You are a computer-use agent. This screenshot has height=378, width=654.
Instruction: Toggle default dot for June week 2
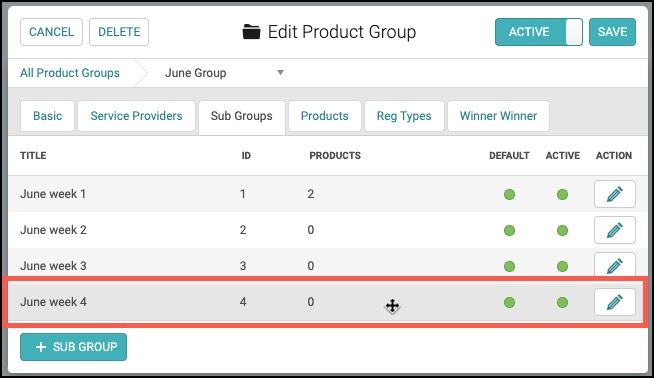(x=509, y=230)
